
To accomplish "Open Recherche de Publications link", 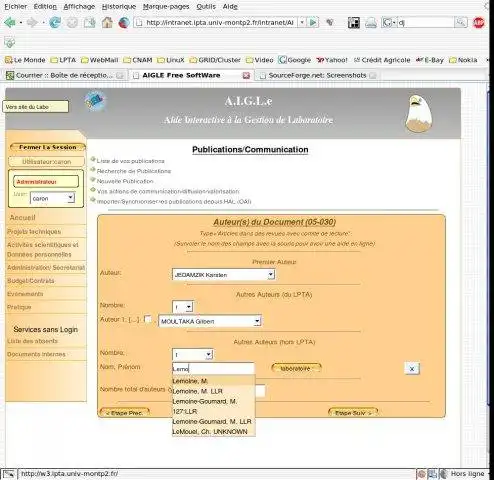I will (x=134, y=171).
